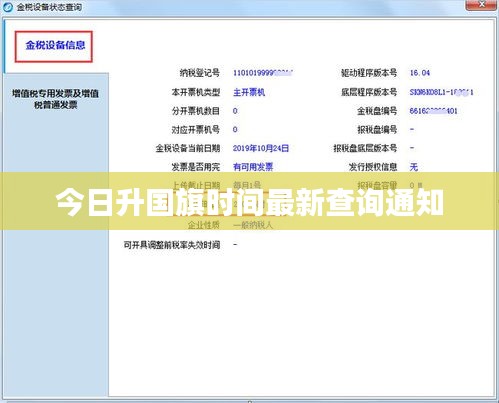The image size is (499, 403).
Task: Click the 底层程序版本号 label
Action: (x=369, y=92)
